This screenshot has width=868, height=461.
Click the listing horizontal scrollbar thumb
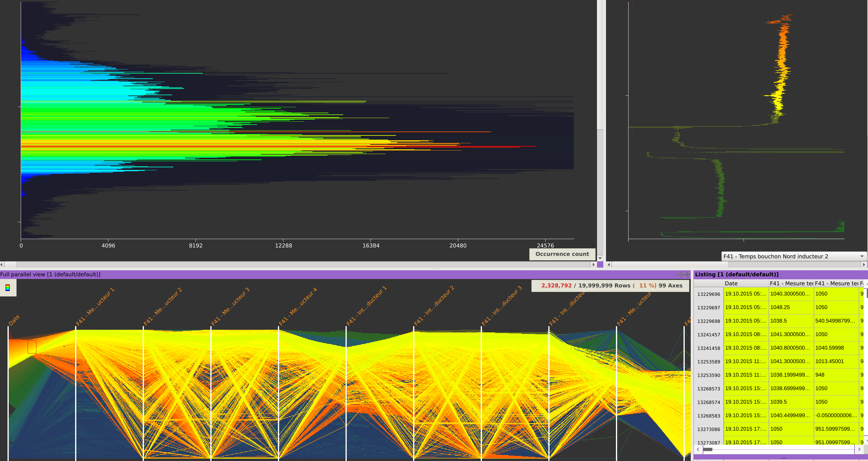[x=708, y=449]
